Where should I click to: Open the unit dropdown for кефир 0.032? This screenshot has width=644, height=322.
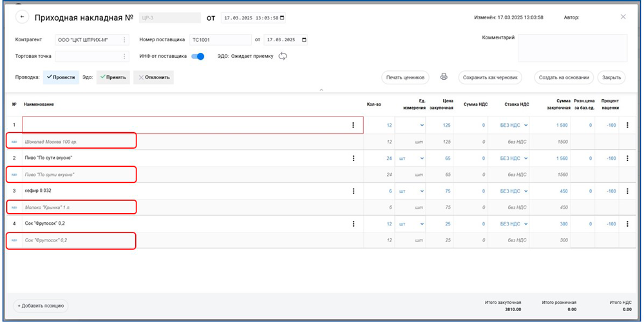[422, 191]
